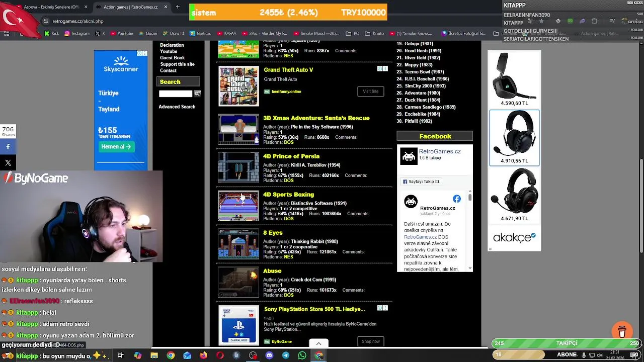The width and height of the screenshot is (644, 362).
Task: Open Pitfall! (1982) in top list
Action: 418,121
